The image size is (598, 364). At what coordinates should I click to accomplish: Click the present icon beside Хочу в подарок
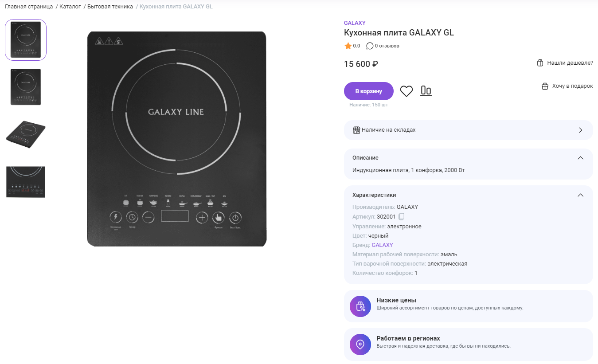(545, 86)
